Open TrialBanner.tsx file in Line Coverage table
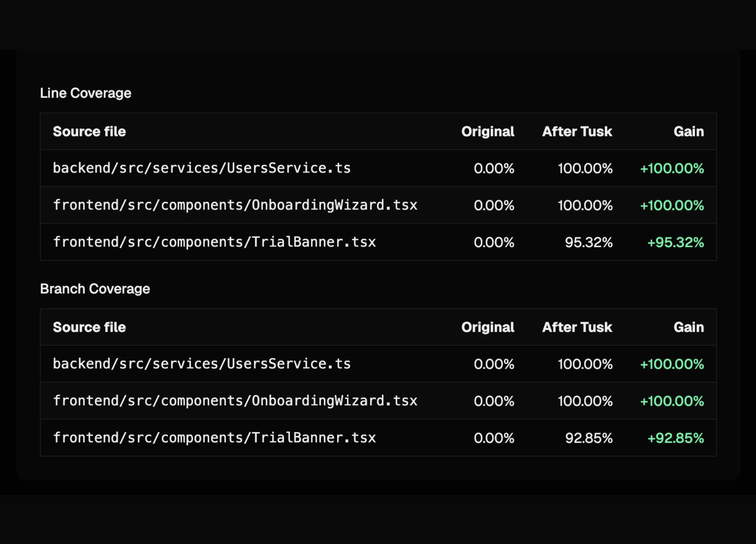756x544 pixels. (214, 242)
